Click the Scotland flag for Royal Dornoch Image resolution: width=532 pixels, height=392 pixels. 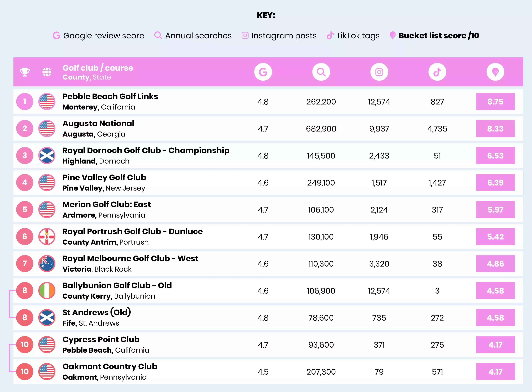(47, 156)
